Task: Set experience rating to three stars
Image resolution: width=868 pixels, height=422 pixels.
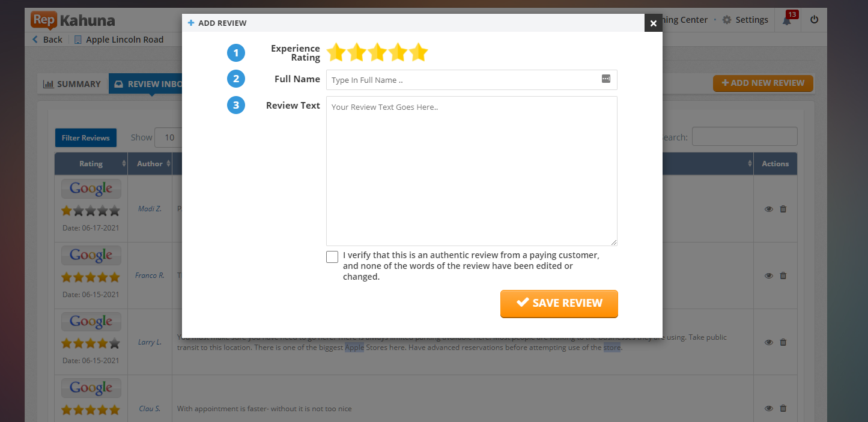Action: [x=377, y=53]
